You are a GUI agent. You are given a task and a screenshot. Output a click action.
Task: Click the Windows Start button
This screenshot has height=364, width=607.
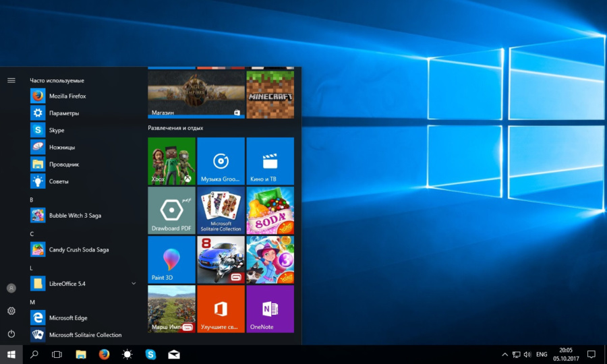[x=11, y=355]
